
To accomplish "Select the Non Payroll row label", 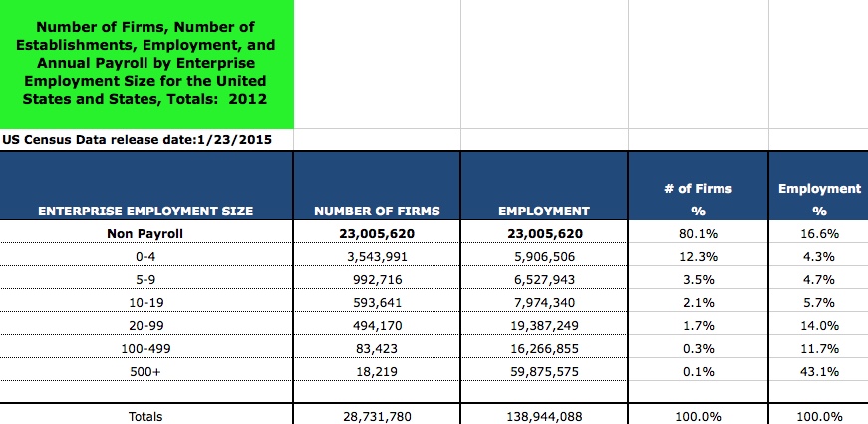I will click(x=145, y=233).
